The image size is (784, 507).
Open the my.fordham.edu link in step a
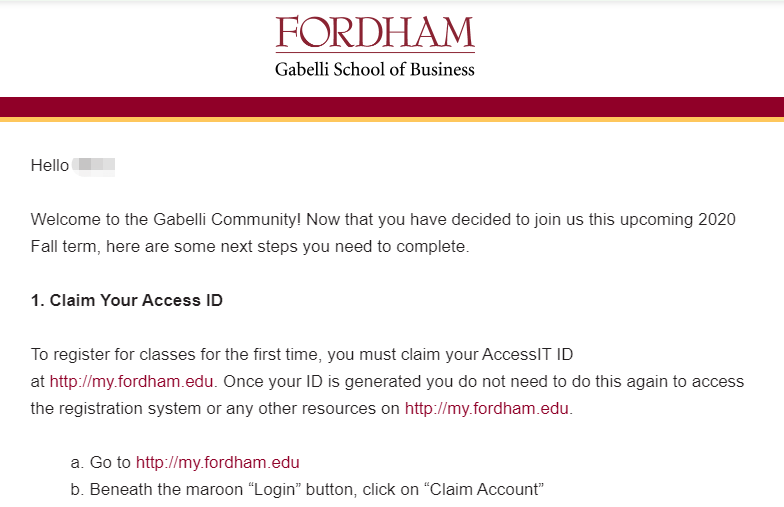(218, 462)
